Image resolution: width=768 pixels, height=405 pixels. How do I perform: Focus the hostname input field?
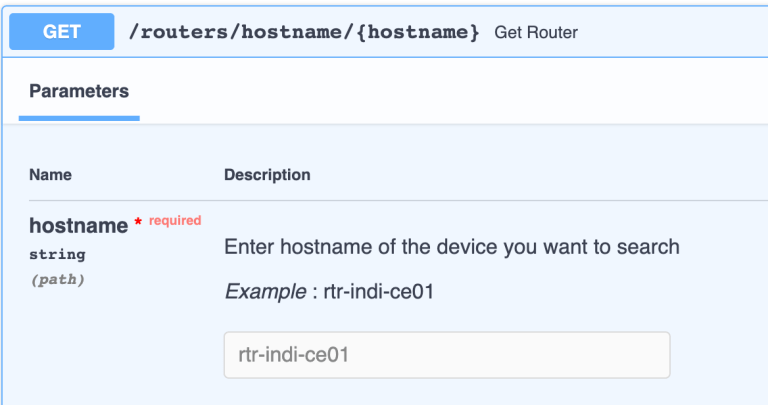tap(447, 355)
